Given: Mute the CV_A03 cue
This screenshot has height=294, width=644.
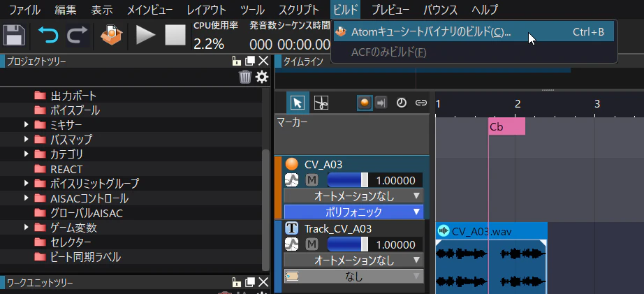Looking at the screenshot, I should 312,180.
